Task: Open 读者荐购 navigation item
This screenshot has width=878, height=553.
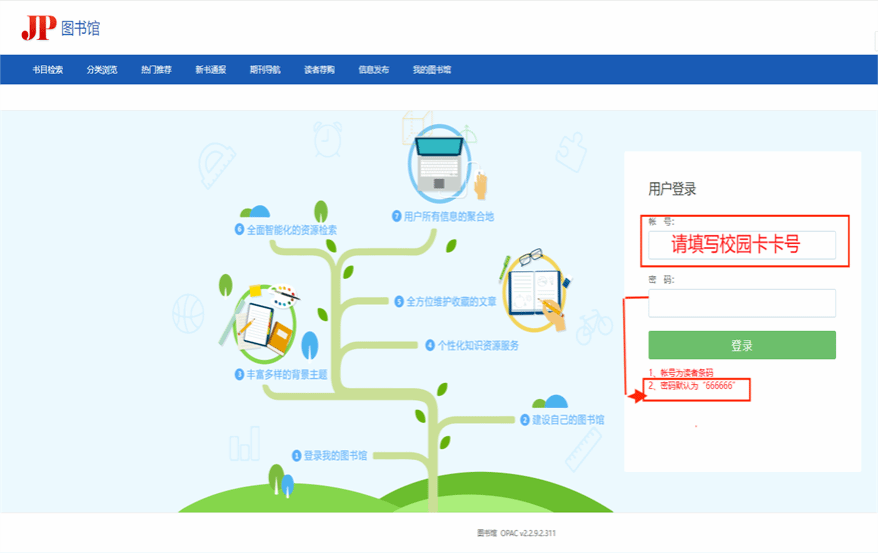Action: [x=319, y=70]
